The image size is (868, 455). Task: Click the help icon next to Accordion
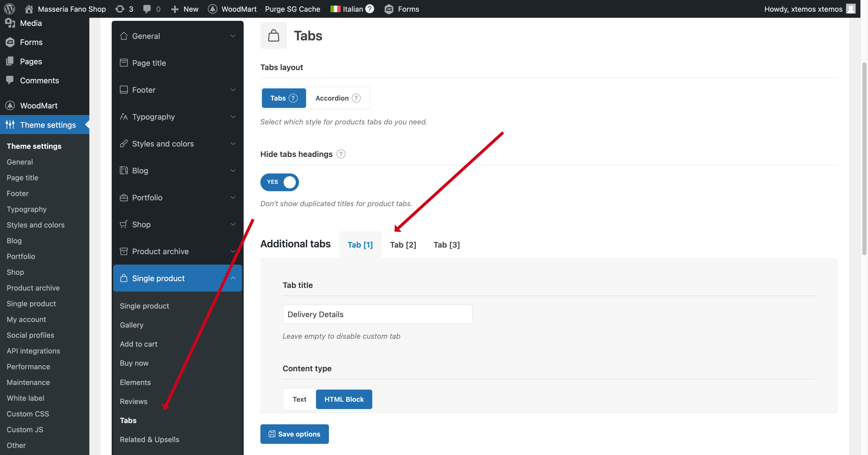tap(356, 98)
